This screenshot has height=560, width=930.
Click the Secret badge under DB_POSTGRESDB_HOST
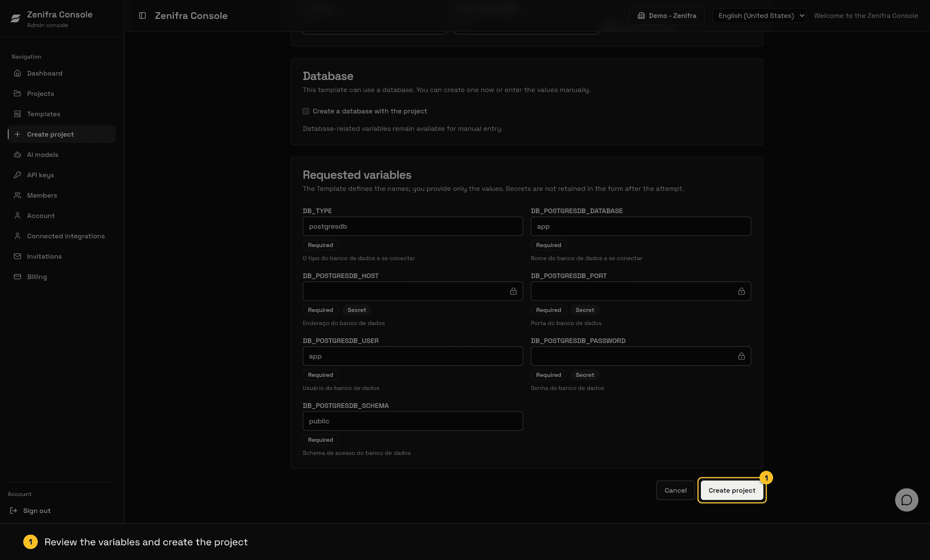(356, 310)
